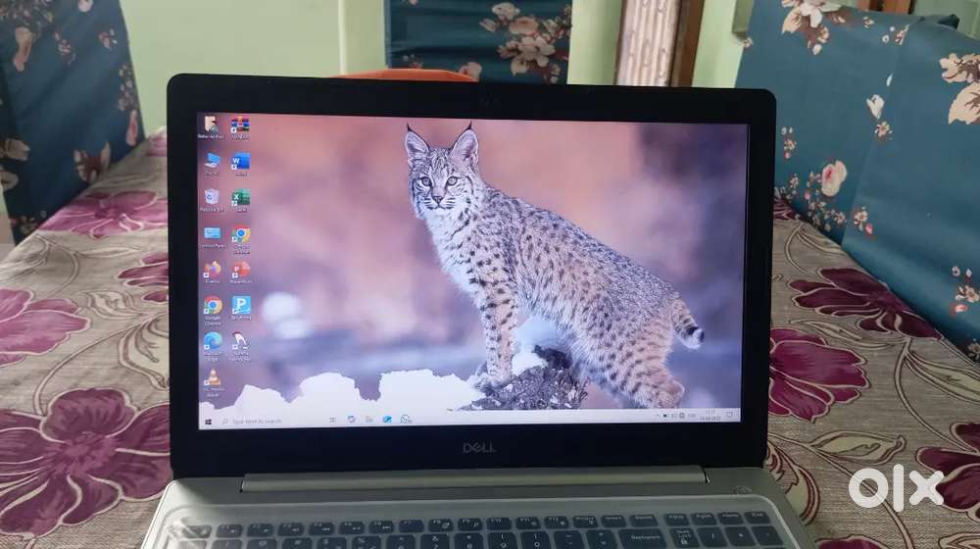
Task: Expand the hidden system tray icons
Action: (660, 416)
